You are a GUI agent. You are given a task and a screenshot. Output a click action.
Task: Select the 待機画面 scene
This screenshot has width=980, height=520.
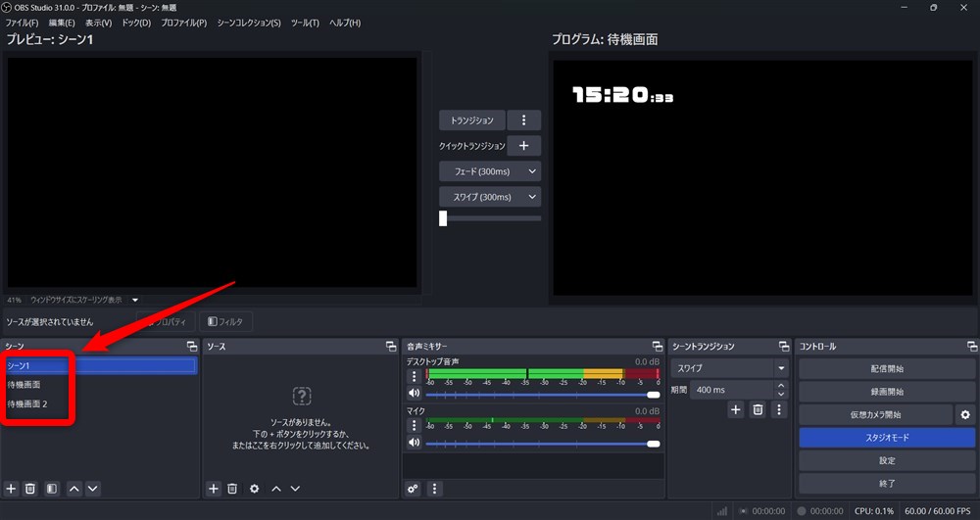[100, 385]
